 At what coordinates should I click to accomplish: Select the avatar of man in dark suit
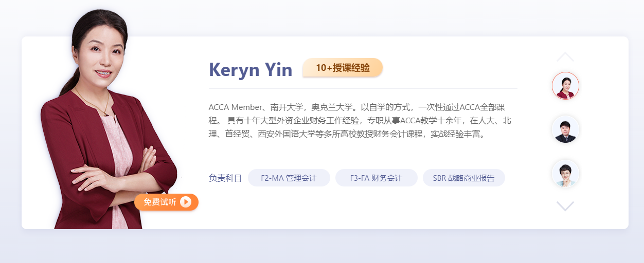click(x=565, y=129)
